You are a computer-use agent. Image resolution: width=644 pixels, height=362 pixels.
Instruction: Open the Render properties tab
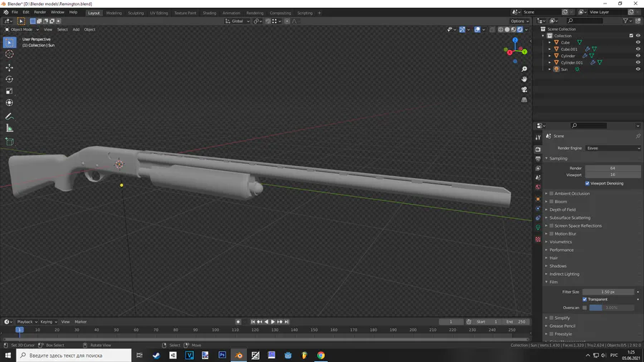coord(537,149)
